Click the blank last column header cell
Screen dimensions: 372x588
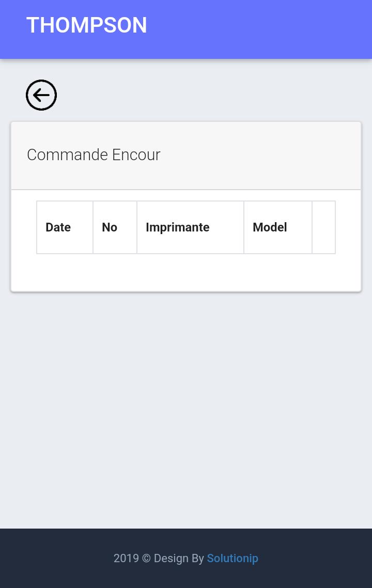[323, 227]
